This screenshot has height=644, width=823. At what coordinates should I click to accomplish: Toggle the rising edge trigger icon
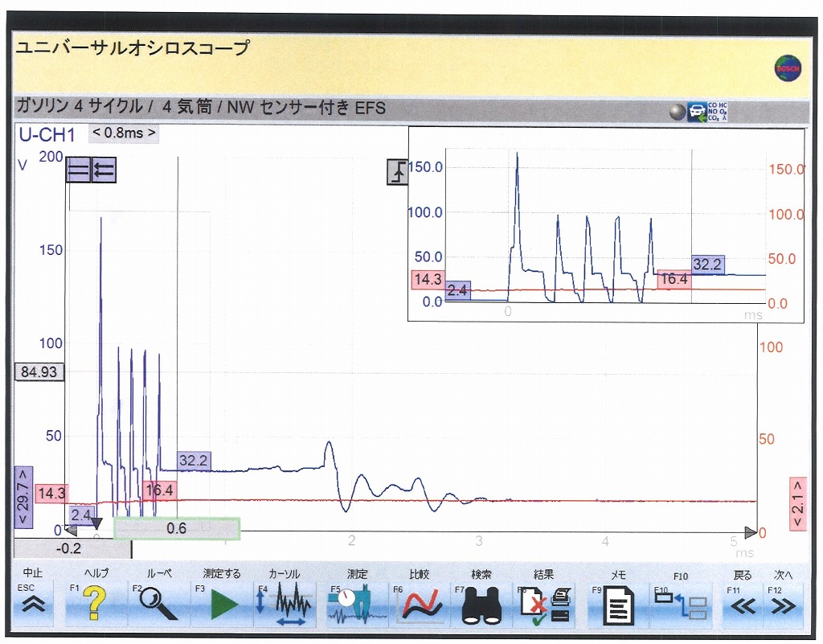[398, 171]
